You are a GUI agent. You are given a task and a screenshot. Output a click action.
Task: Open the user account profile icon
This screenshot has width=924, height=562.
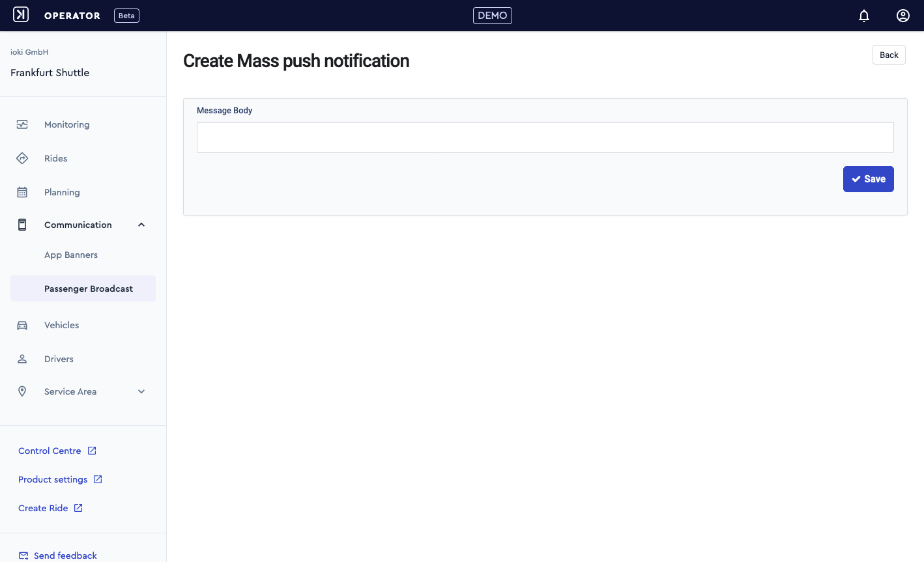pos(903,16)
